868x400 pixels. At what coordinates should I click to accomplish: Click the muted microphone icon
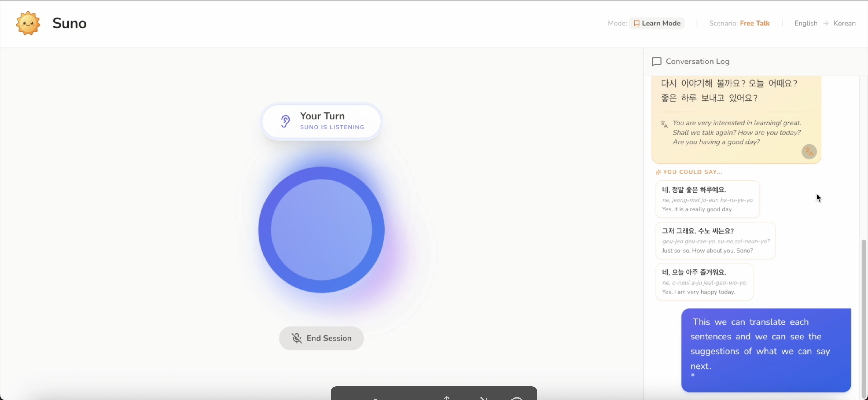[297, 338]
